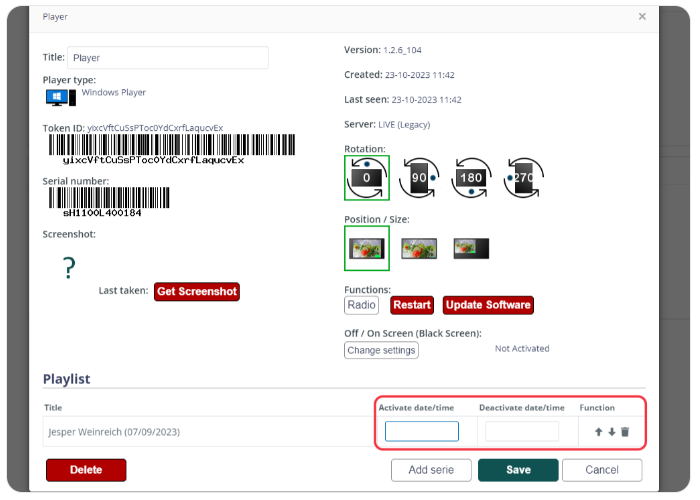Image resolution: width=700 pixels, height=500 pixels.
Task: Open Change settings for black screen
Action: point(381,350)
